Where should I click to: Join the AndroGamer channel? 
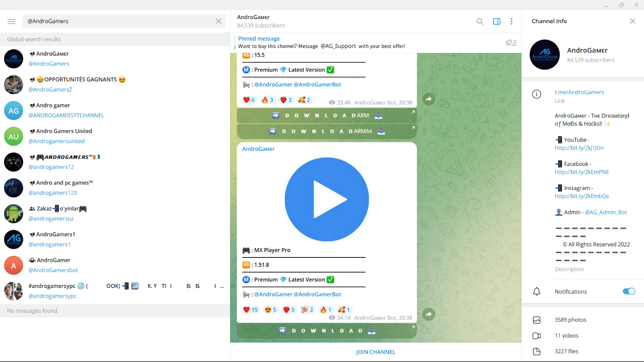pos(375,352)
